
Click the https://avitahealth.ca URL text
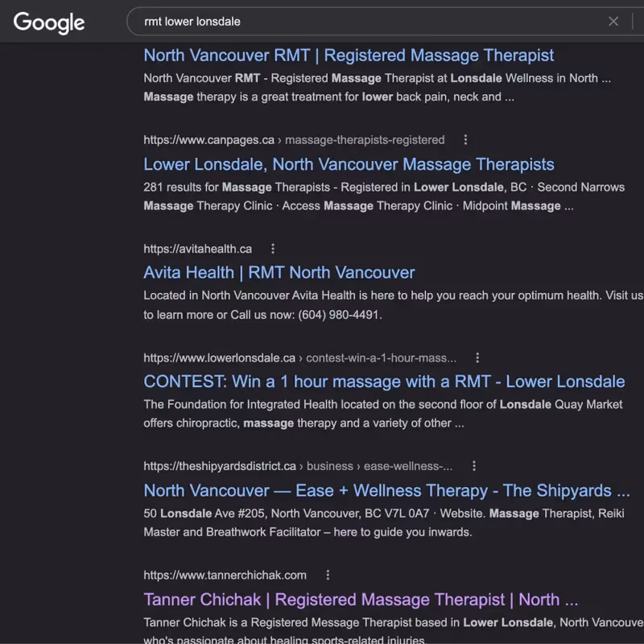(x=197, y=249)
